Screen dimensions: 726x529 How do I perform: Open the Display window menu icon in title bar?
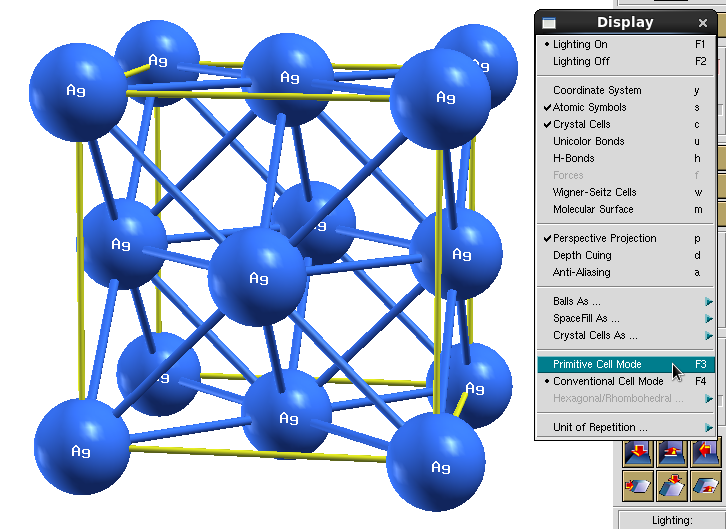coord(549,22)
